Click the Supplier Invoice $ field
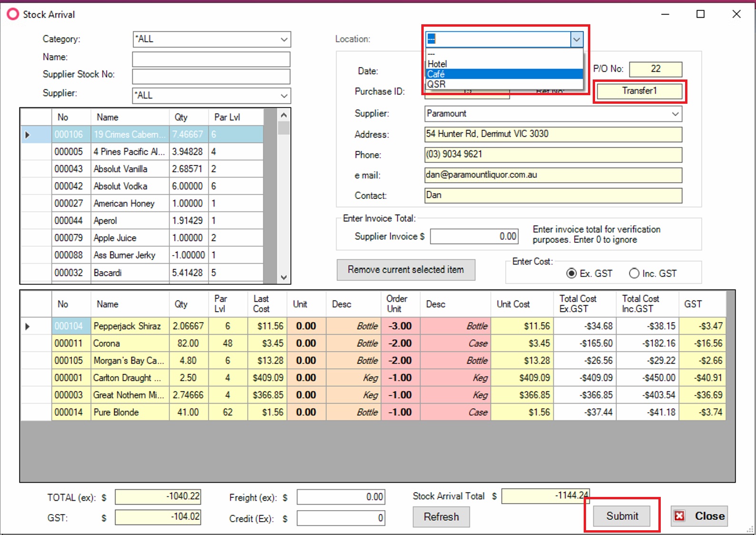 tap(474, 236)
